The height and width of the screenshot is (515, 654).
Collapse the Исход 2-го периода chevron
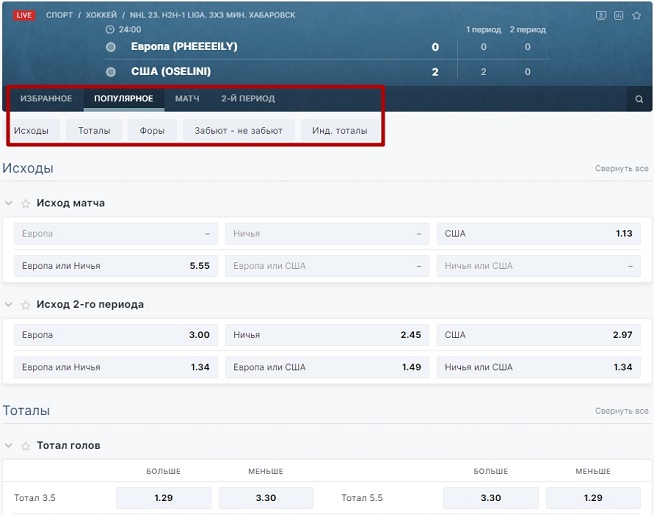click(9, 304)
